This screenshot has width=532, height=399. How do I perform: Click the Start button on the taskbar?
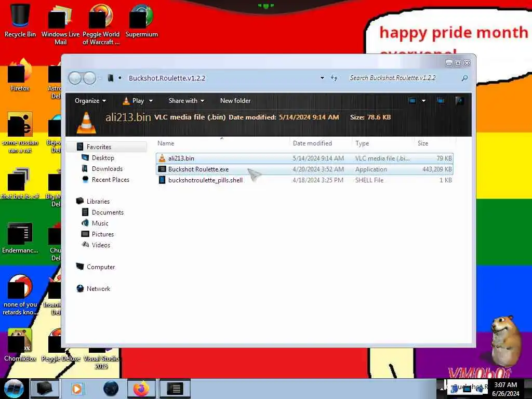tap(14, 389)
